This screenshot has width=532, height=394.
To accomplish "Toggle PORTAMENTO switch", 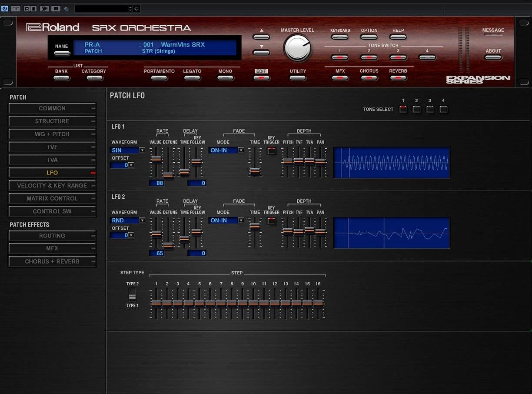I will pyautogui.click(x=159, y=78).
